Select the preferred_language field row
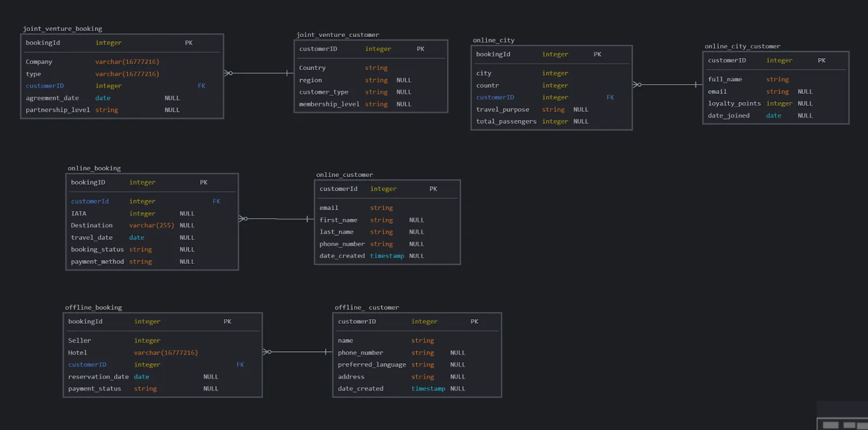The height and width of the screenshot is (430, 868). [372, 365]
